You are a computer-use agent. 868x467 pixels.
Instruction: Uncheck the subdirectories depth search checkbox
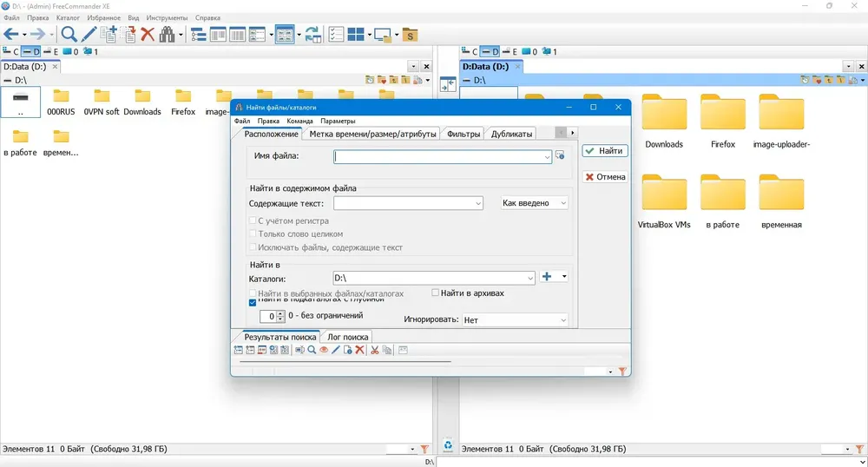253,302
